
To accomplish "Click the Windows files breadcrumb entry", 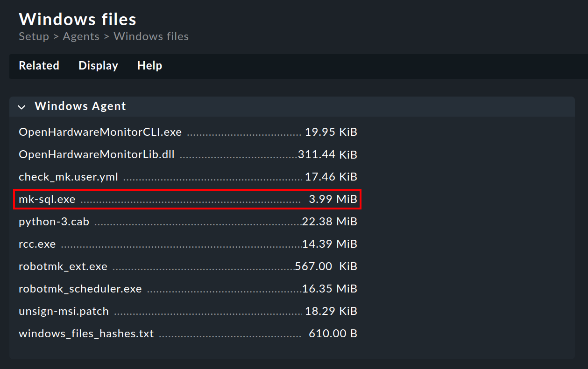I will (x=151, y=36).
